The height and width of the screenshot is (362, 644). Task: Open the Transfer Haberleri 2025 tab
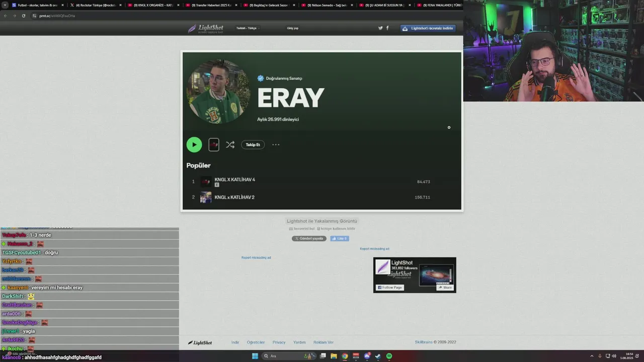[x=210, y=5]
